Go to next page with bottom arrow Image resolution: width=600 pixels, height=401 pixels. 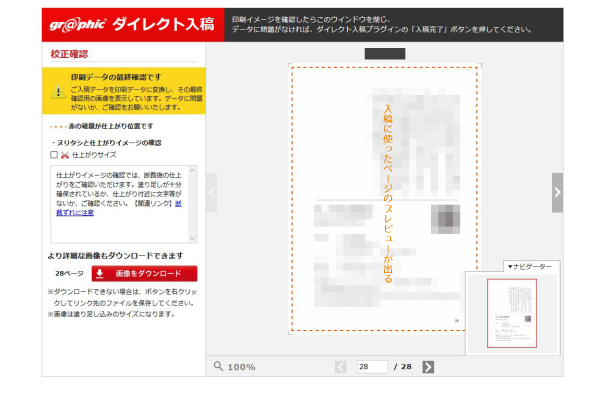428,367
